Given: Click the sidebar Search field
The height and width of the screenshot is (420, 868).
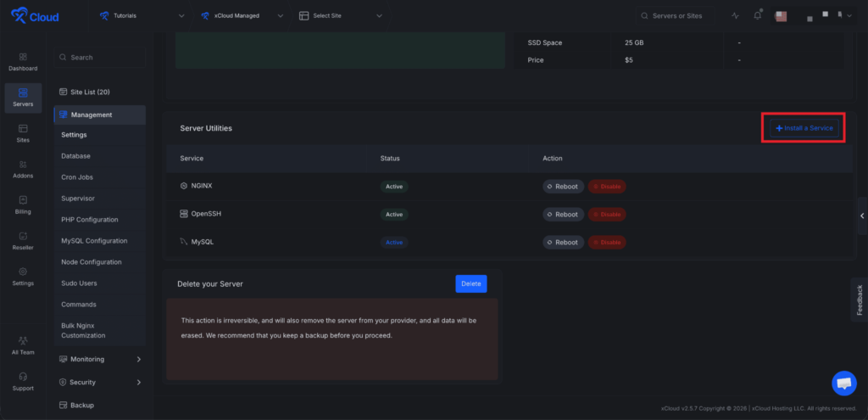Looking at the screenshot, I should [100, 57].
